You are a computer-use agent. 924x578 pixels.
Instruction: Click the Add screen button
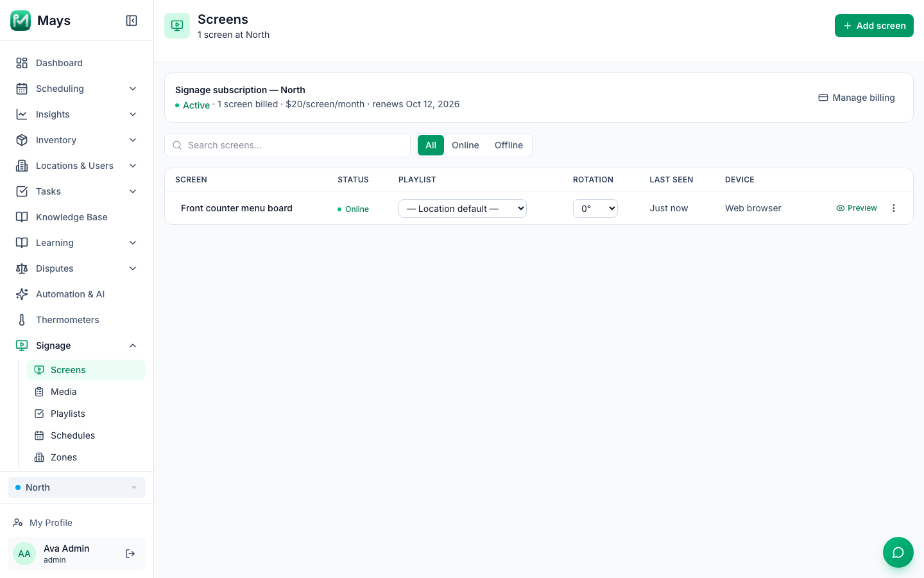(x=874, y=26)
